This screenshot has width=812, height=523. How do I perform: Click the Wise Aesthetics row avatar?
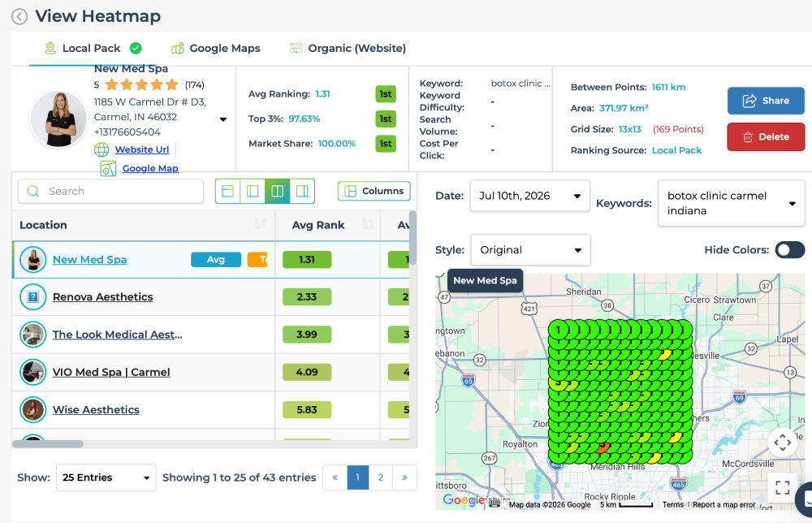coord(33,409)
